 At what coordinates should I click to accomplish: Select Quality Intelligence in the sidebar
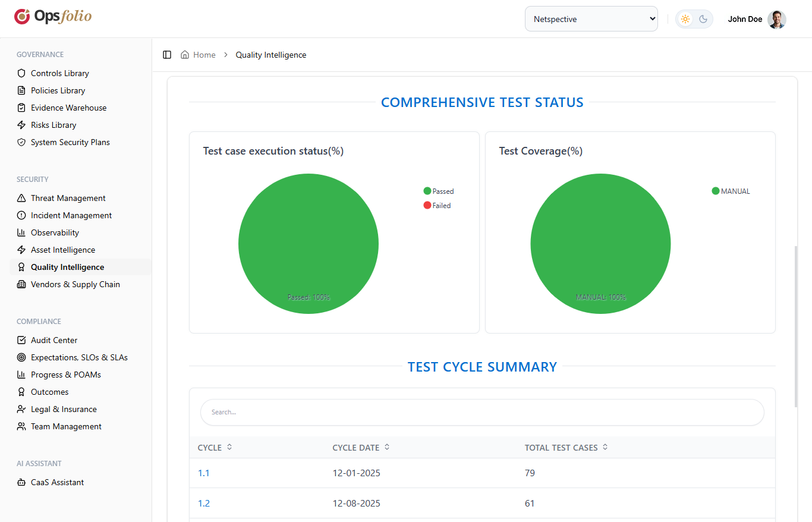(67, 266)
